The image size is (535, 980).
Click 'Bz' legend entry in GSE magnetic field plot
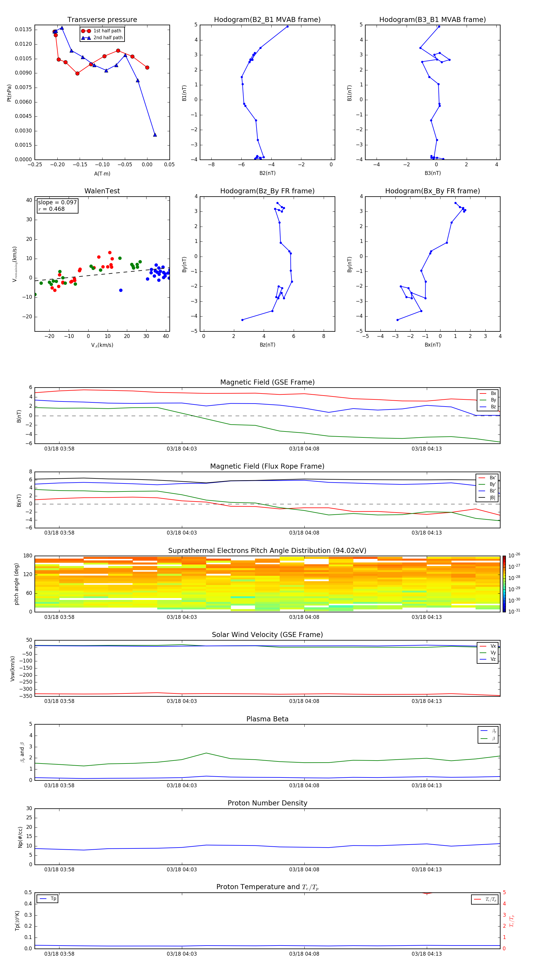coord(488,407)
